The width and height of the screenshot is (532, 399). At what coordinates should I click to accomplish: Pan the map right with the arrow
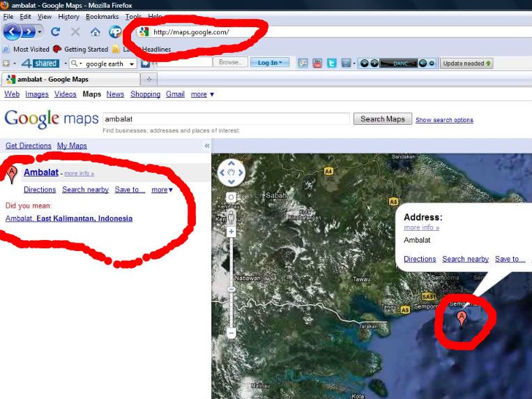tap(241, 172)
